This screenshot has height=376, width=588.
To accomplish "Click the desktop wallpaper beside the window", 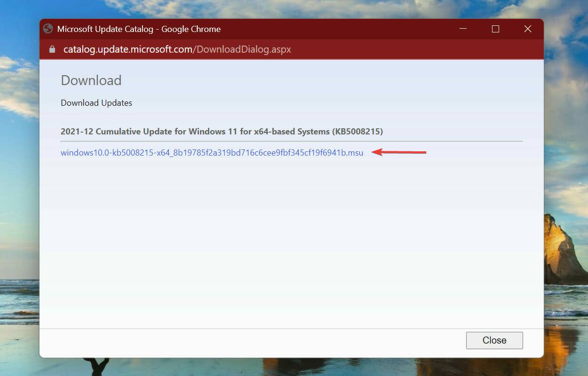I will pyautogui.click(x=19, y=188).
